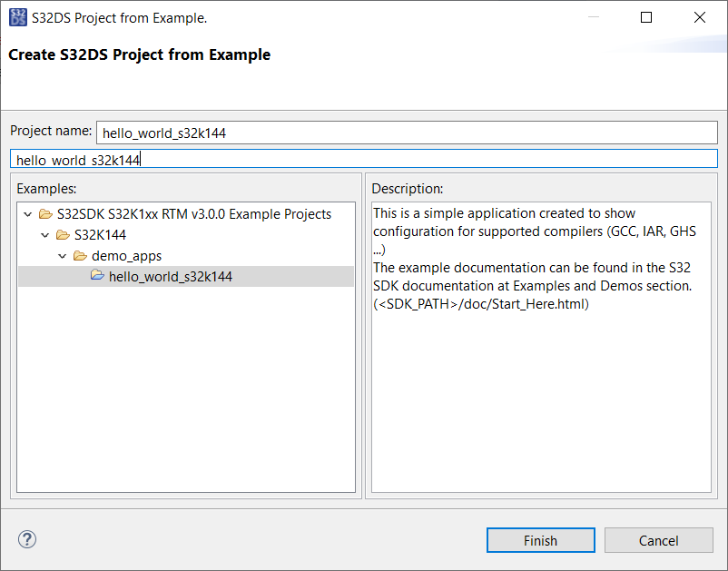The height and width of the screenshot is (571, 728).
Task: Collapse the S32SDK S32K1xx RTM tree node
Action: click(x=27, y=214)
